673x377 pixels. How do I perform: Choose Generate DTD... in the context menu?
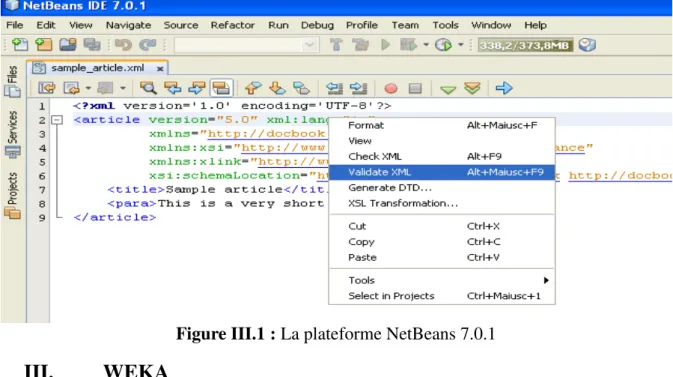pyautogui.click(x=442, y=188)
